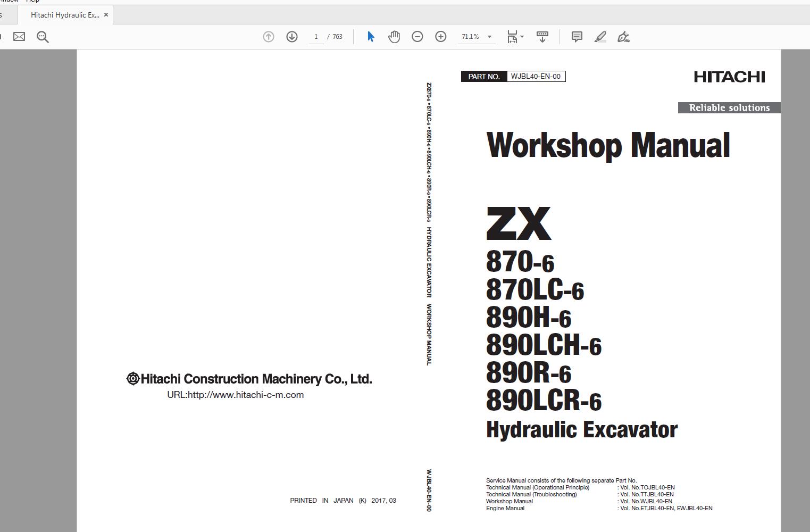Choose the selection arrow tool
Viewport: 810px width, 532px height.
(371, 37)
